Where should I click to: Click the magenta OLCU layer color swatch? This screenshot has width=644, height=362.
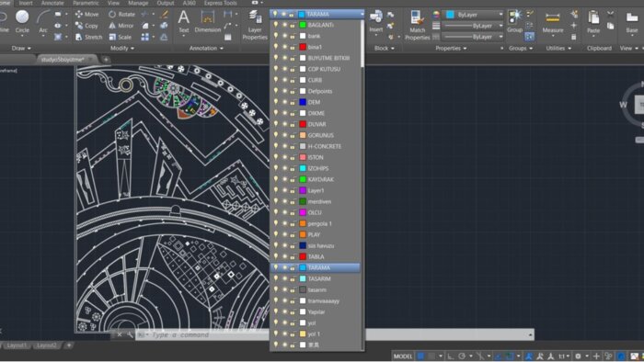click(303, 212)
